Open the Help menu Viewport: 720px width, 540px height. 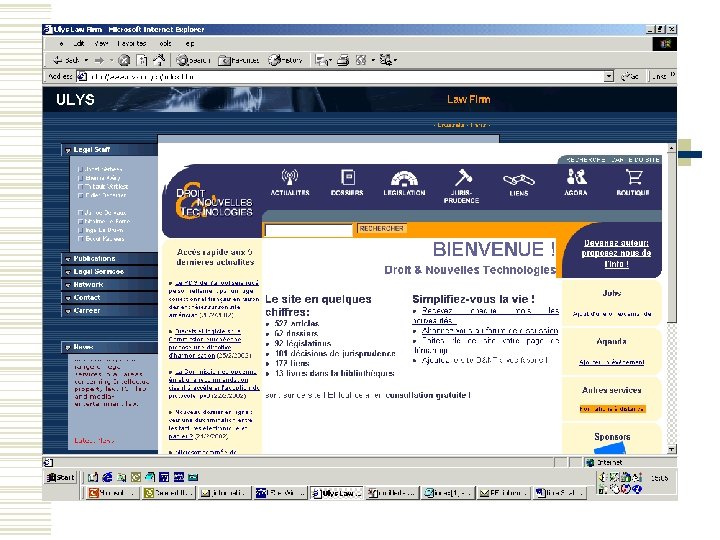click(x=190, y=44)
